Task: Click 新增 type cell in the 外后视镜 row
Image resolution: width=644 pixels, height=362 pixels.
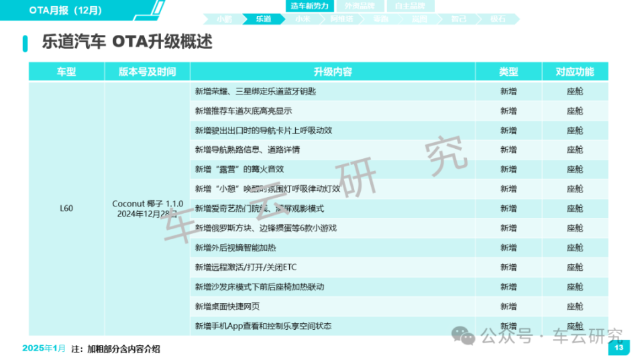Action: coord(508,247)
